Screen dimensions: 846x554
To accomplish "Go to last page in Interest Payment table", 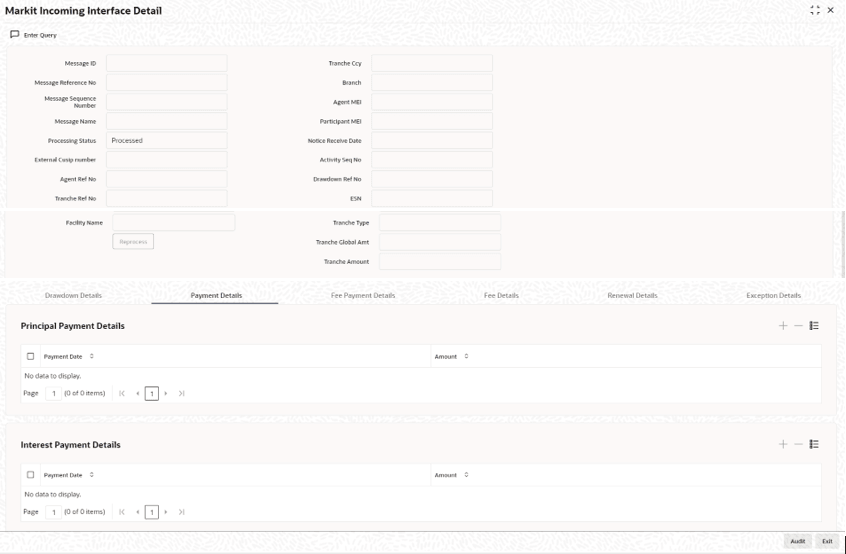I will pyautogui.click(x=181, y=512).
